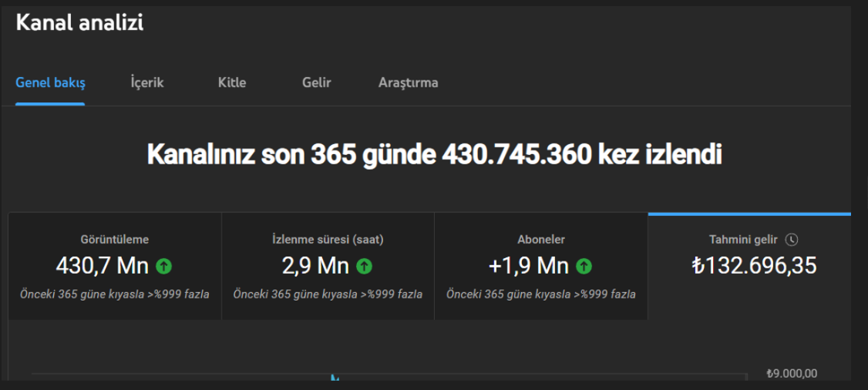Click the chart peak marker at the bottom
This screenshot has height=390, width=868.
(335, 378)
